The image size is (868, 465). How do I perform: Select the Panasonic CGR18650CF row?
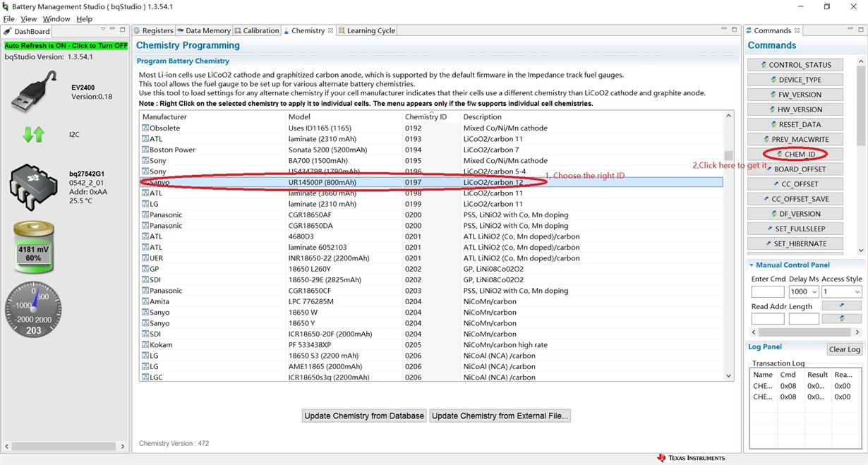pyautogui.click(x=431, y=291)
